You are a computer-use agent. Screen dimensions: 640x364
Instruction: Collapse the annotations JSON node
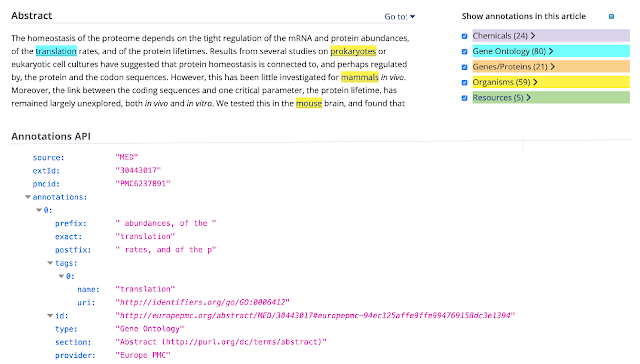coord(28,197)
